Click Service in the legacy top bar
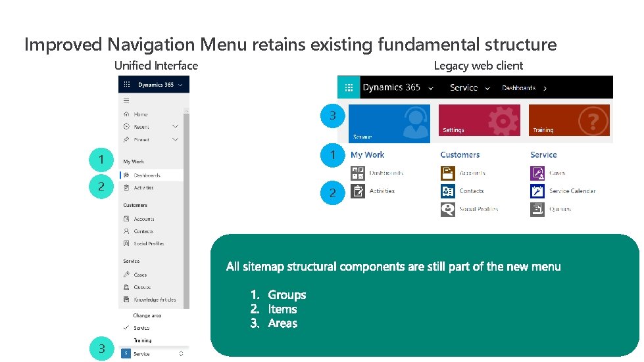 point(464,87)
